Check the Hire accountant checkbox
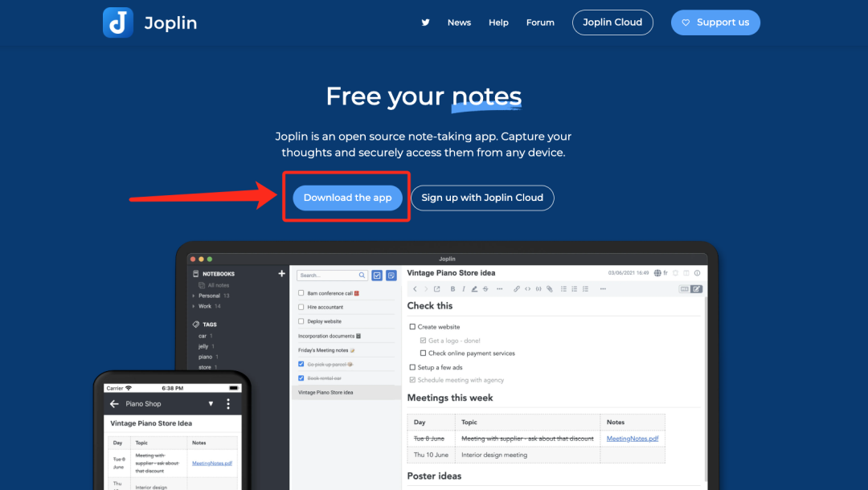This screenshot has height=490, width=868. (301, 307)
